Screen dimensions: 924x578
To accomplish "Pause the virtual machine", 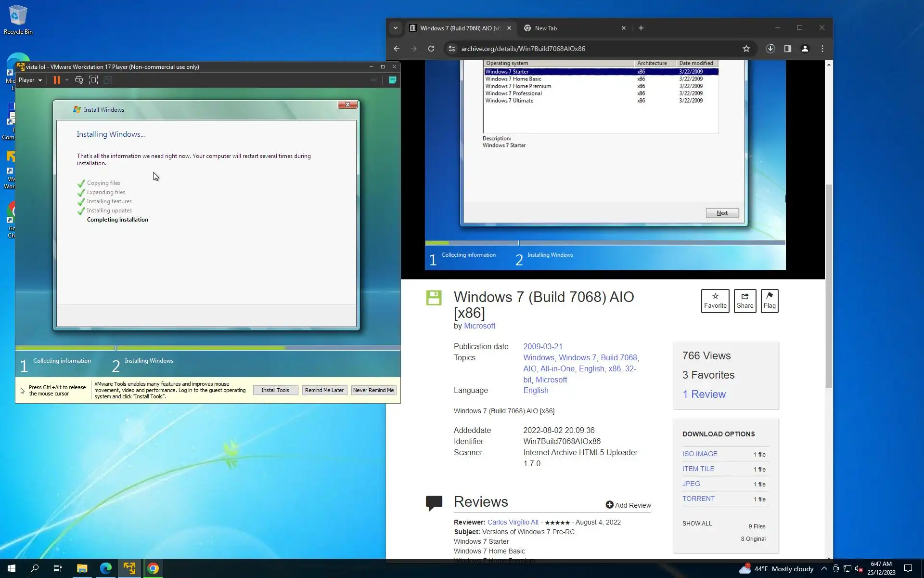I will pyautogui.click(x=56, y=80).
